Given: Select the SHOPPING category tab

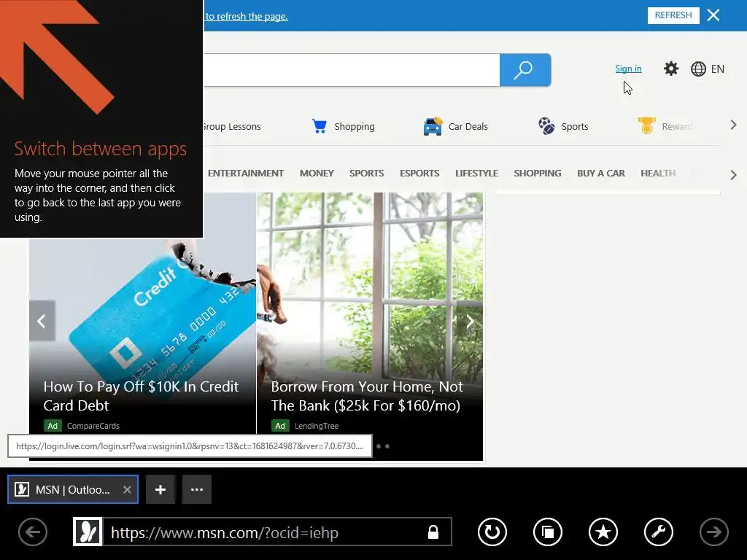Looking at the screenshot, I should [538, 174].
